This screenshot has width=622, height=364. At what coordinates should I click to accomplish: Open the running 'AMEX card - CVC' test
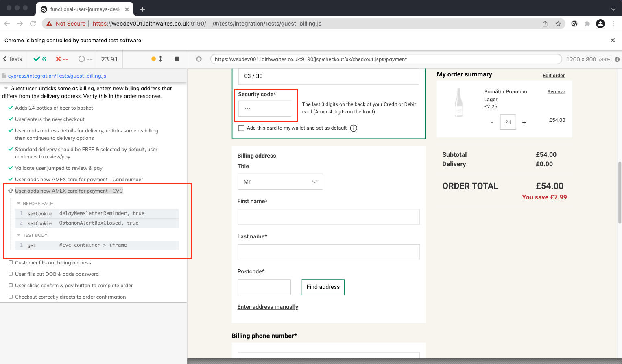(x=69, y=191)
